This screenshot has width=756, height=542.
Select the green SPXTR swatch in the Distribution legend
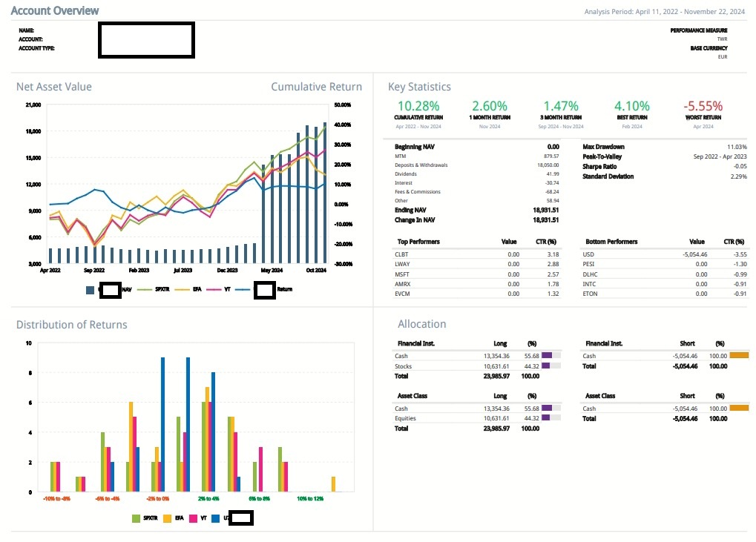pos(137,518)
